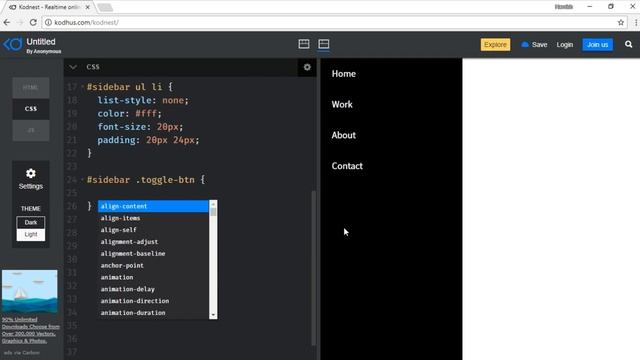Click the ads via Carbon link
Image resolution: width=640 pixels, height=360 pixels.
tap(22, 352)
